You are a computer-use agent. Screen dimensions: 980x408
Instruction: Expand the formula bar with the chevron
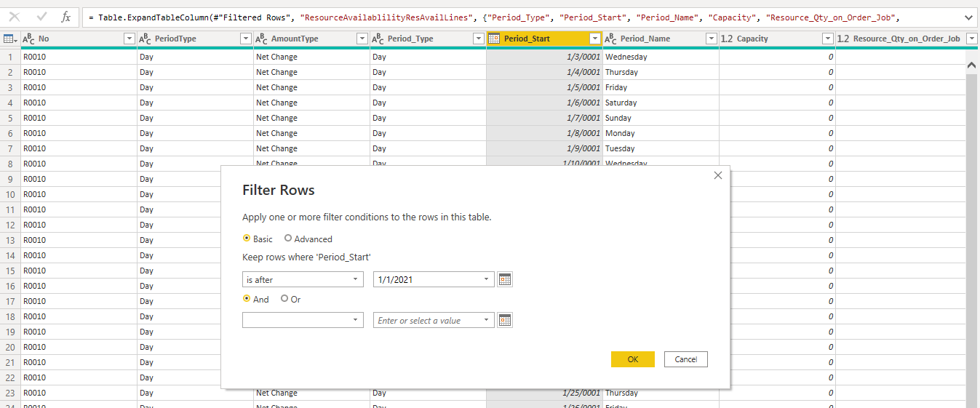click(968, 17)
